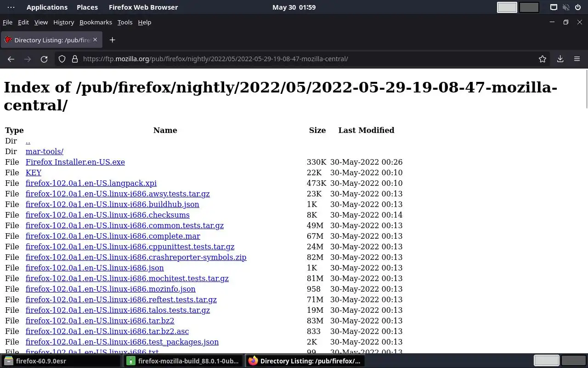
Task: Focus Directory Listing Firefox taskbar item
Action: pyautogui.click(x=305, y=361)
